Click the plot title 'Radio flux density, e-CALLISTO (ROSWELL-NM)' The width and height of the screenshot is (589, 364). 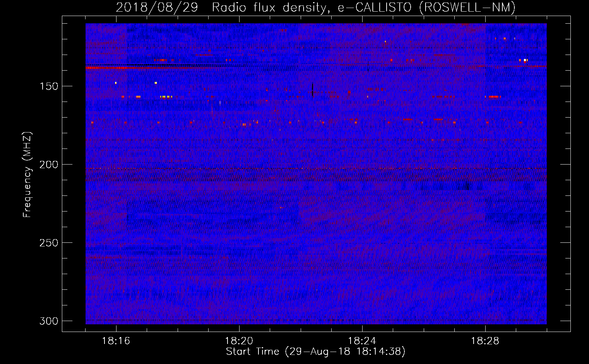pos(364,8)
